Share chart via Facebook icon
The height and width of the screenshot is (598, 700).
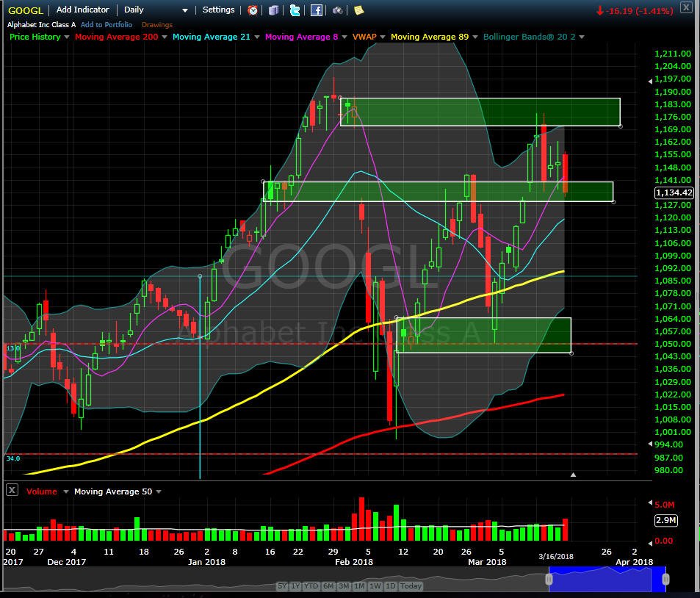[316, 10]
